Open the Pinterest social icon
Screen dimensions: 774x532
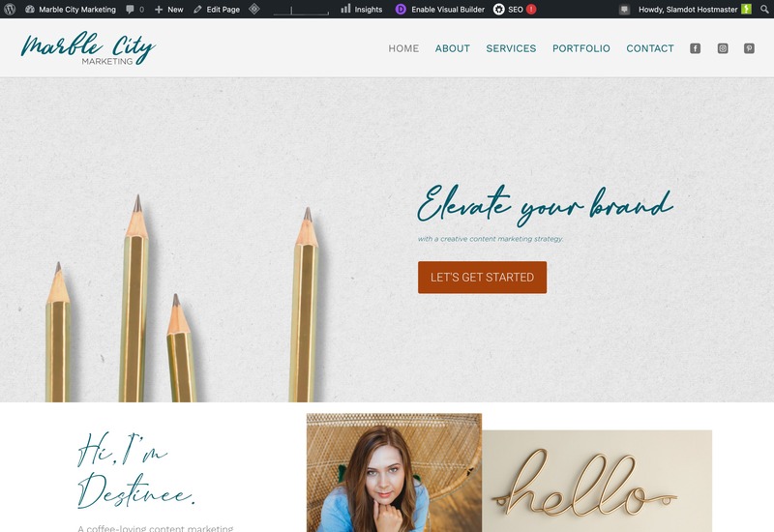[749, 48]
